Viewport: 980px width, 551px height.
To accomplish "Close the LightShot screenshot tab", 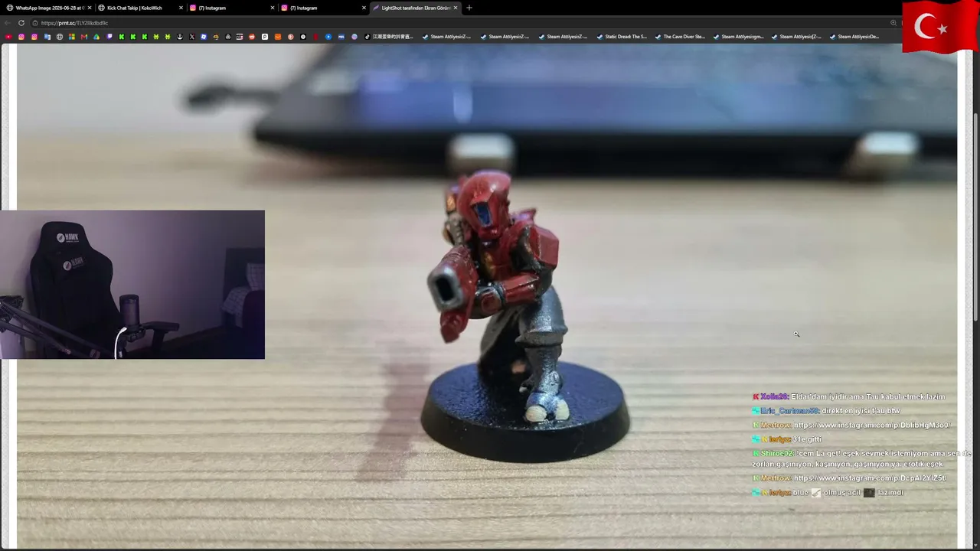I will tap(456, 8).
